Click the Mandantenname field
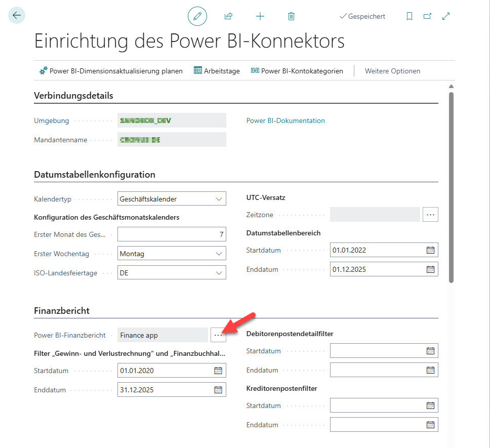 [x=172, y=140]
